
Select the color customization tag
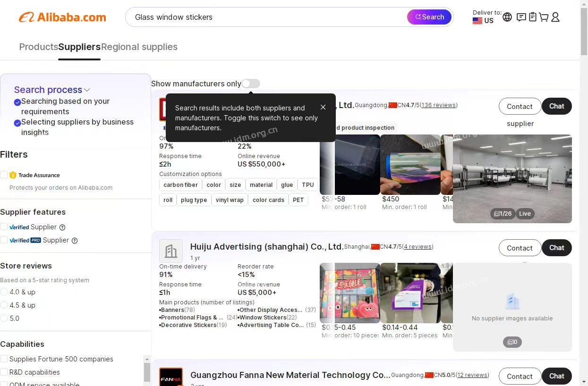[x=213, y=185]
